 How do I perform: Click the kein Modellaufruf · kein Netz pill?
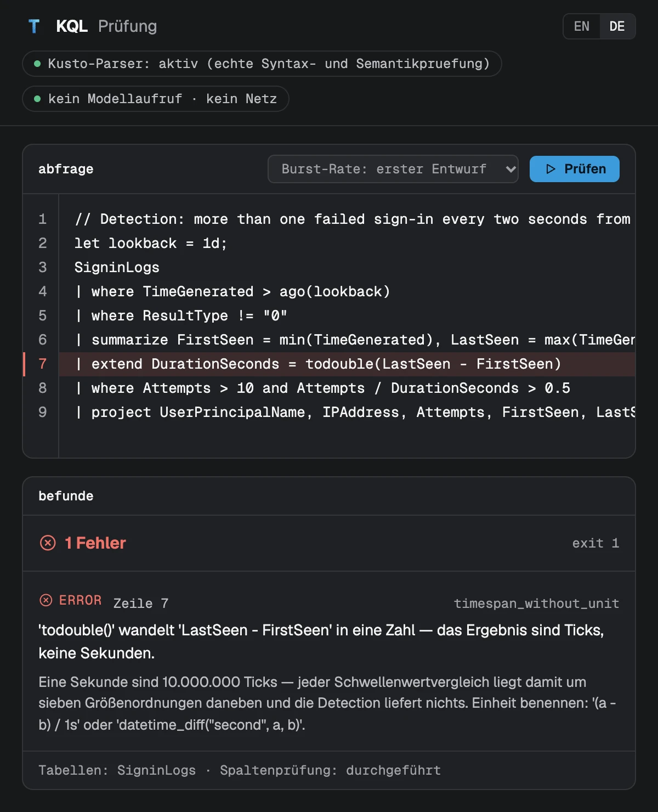click(x=155, y=99)
